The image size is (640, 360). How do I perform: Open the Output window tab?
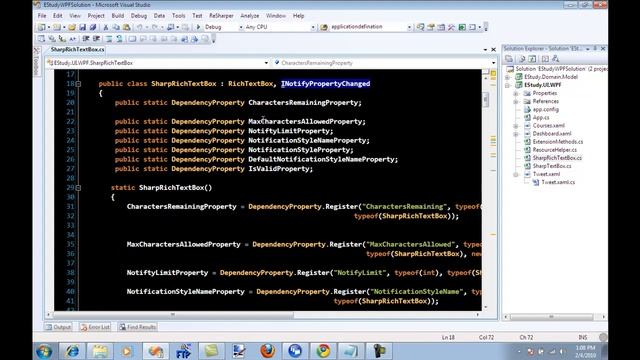pyautogui.click(x=58, y=327)
